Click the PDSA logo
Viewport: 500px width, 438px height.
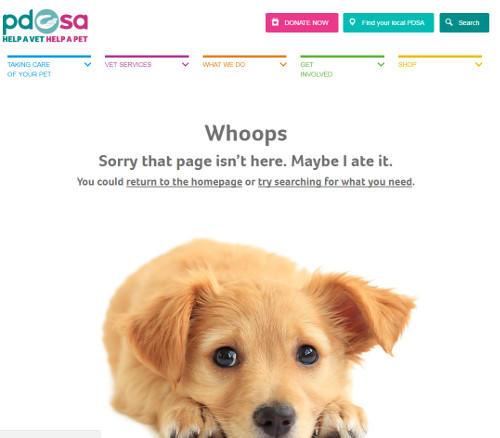coord(45,26)
